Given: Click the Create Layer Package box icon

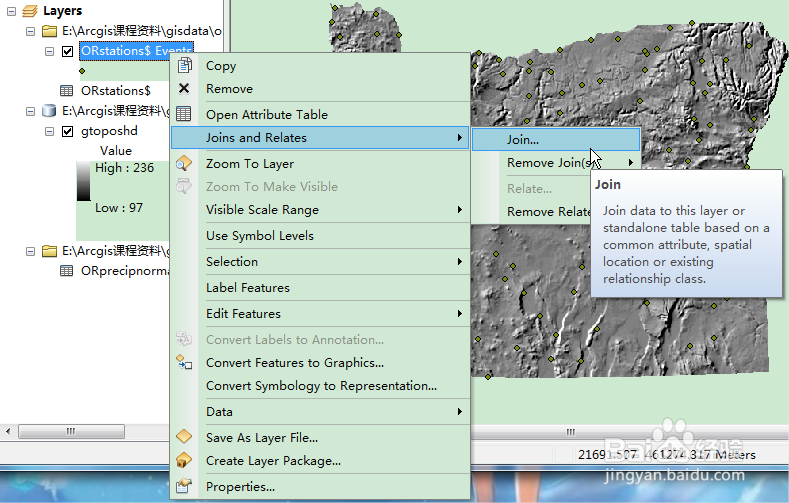Looking at the screenshot, I should [x=184, y=460].
